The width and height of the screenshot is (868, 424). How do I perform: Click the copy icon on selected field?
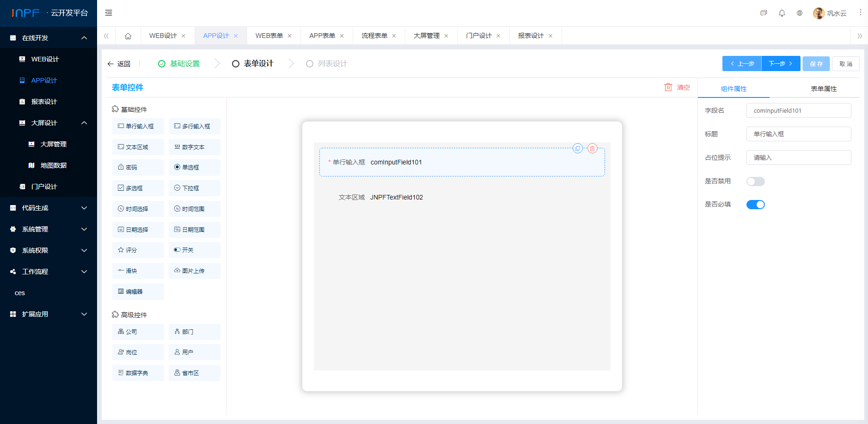[577, 148]
